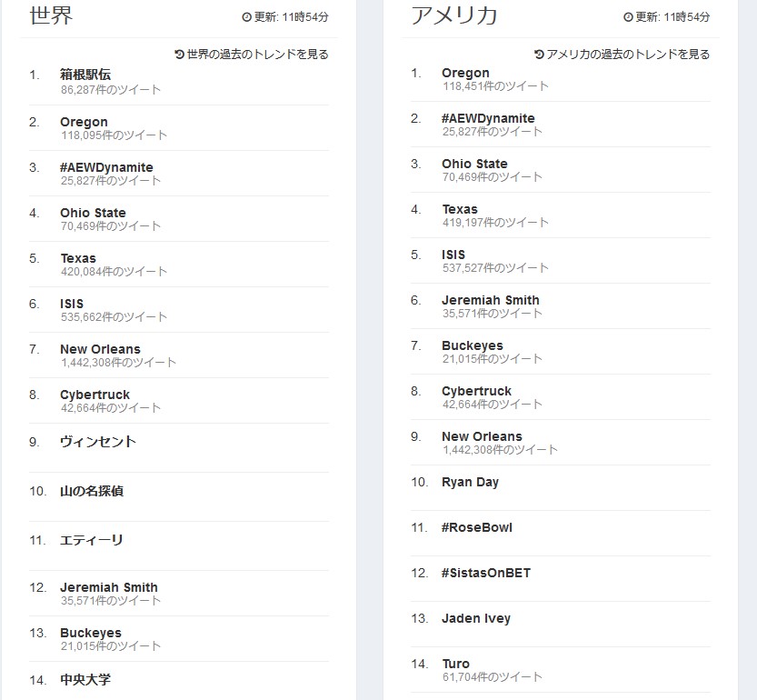Click the ヴィンセント trend
This screenshot has width=757, height=700.
pos(98,442)
